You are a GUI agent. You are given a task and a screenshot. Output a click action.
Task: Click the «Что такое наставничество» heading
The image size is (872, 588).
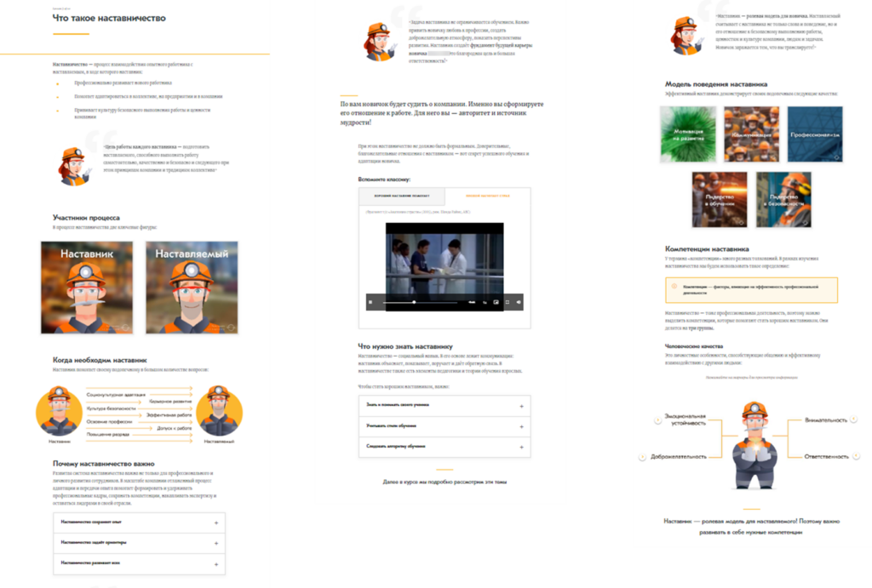pyautogui.click(x=109, y=19)
